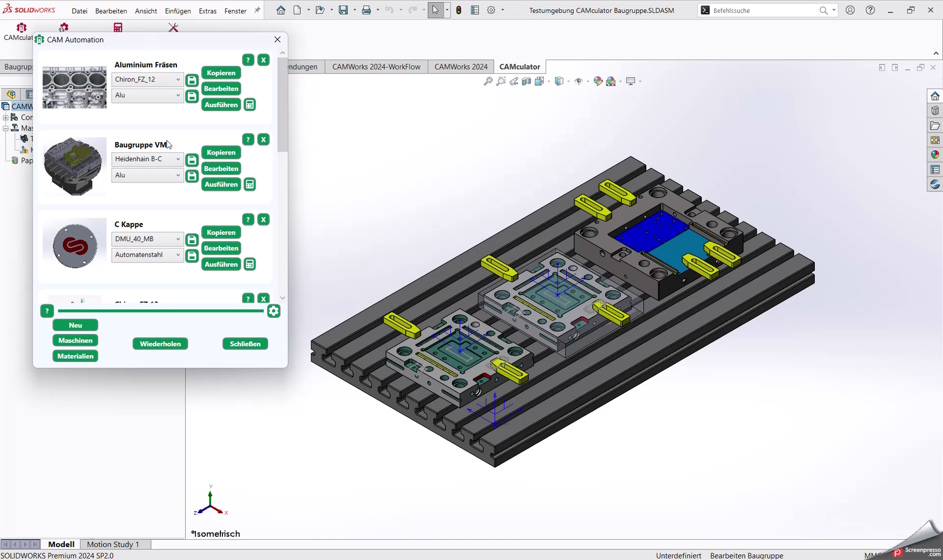Save the document with the floppy icon

(x=343, y=10)
